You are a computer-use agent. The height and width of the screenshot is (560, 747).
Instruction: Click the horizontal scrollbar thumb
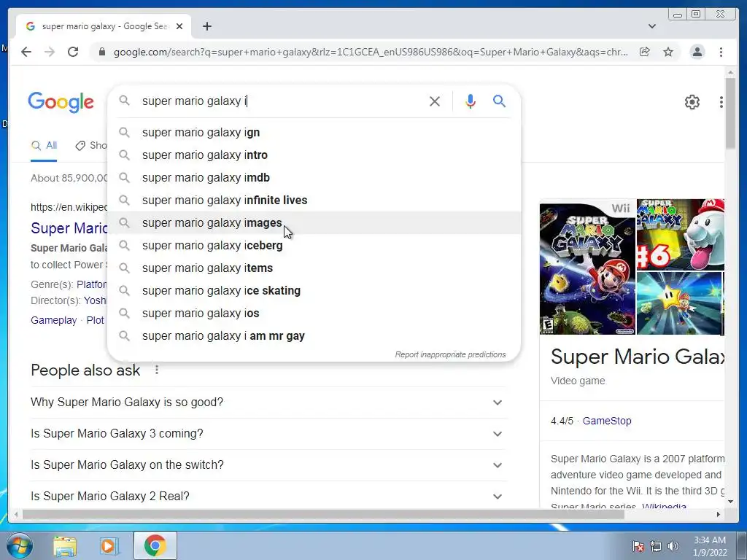click(323, 514)
